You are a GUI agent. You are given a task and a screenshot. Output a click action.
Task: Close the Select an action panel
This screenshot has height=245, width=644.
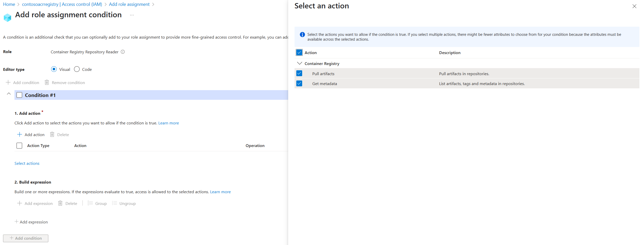tap(634, 6)
